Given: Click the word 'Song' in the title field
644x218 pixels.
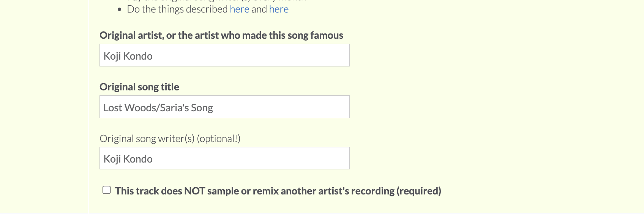Looking at the screenshot, I should (202, 108).
